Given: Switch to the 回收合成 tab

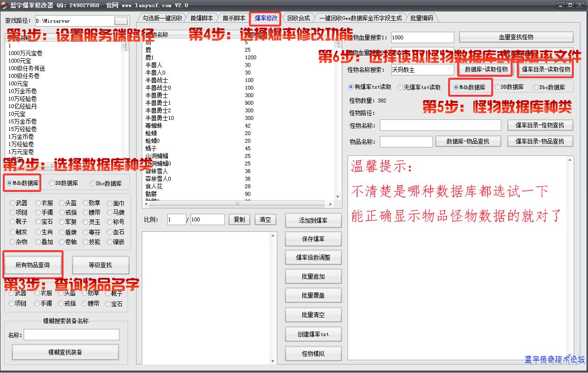Looking at the screenshot, I should 298,18.
